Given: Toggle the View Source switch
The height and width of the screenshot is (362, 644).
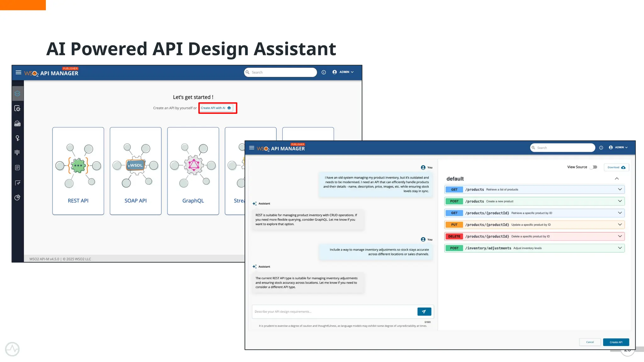Looking at the screenshot, I should click(x=593, y=167).
